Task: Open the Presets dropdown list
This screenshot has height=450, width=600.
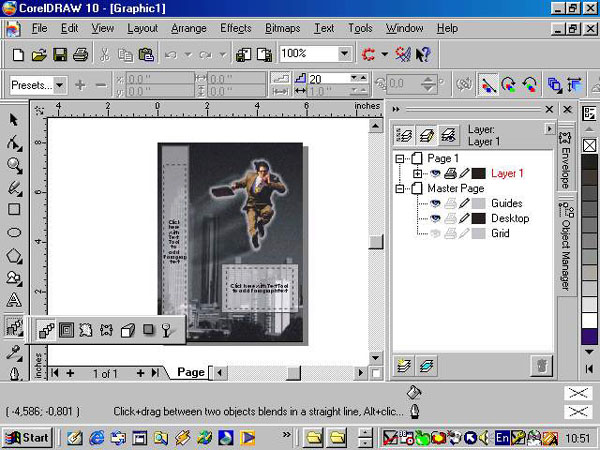Action: [59, 86]
